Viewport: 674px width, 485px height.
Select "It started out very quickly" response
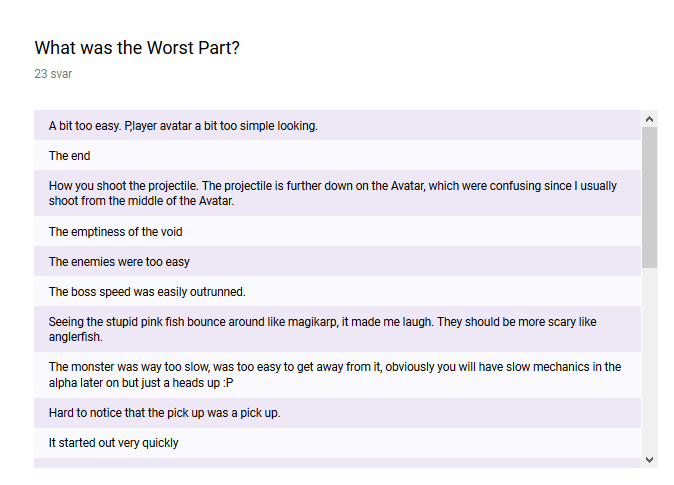(x=114, y=443)
